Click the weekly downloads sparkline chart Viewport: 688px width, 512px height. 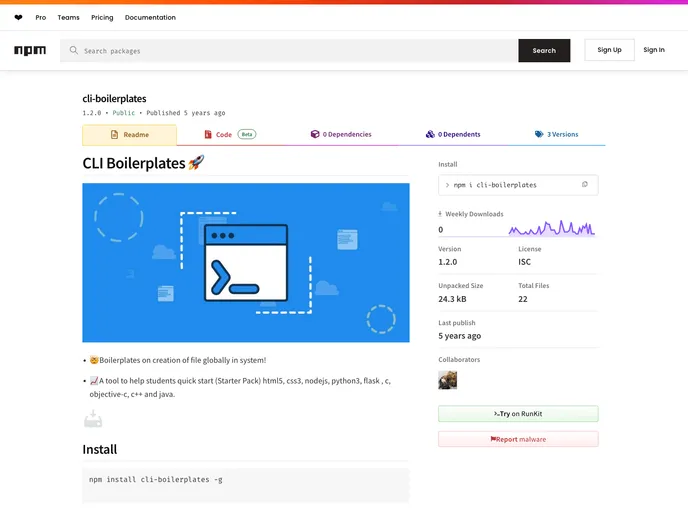pyautogui.click(x=552, y=229)
